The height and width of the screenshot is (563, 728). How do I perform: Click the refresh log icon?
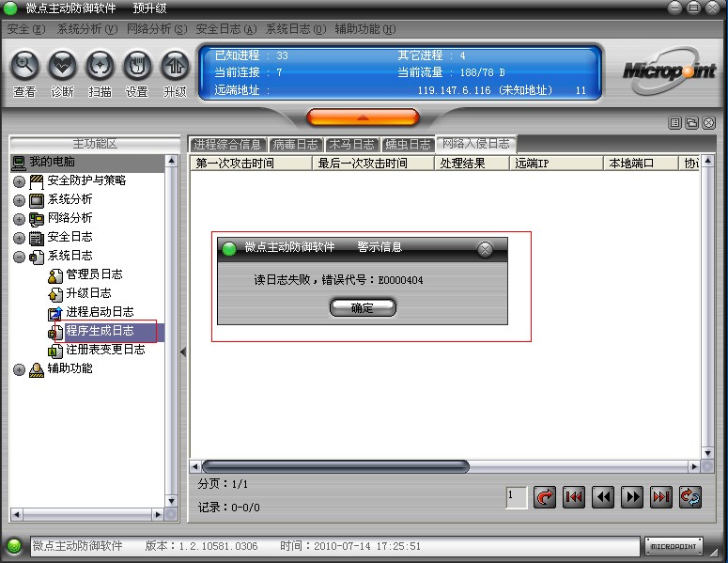[x=690, y=497]
